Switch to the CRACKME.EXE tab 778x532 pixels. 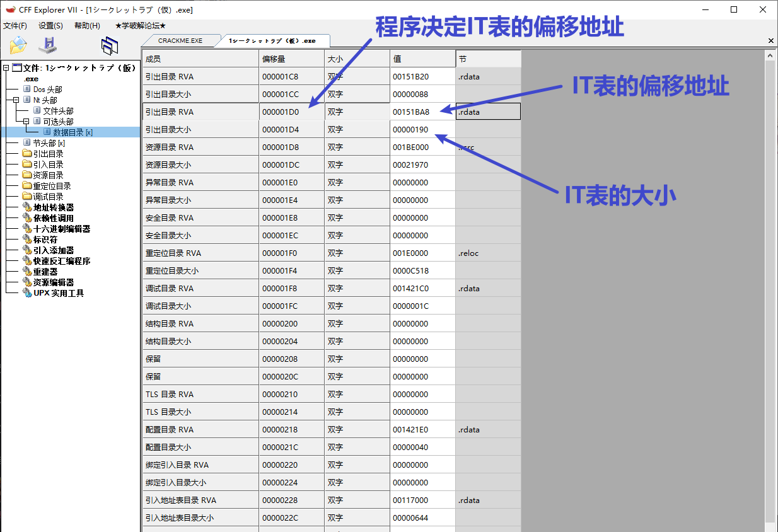[x=180, y=40]
